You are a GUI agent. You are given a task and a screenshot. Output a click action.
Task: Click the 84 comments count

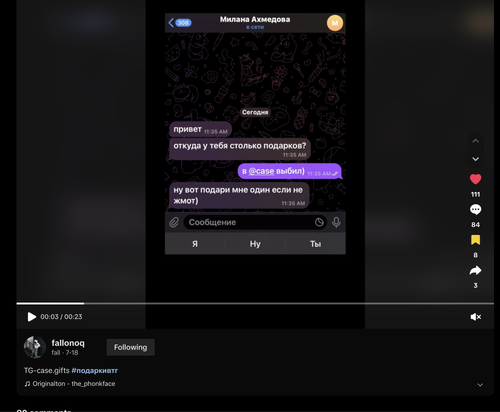pos(476,225)
